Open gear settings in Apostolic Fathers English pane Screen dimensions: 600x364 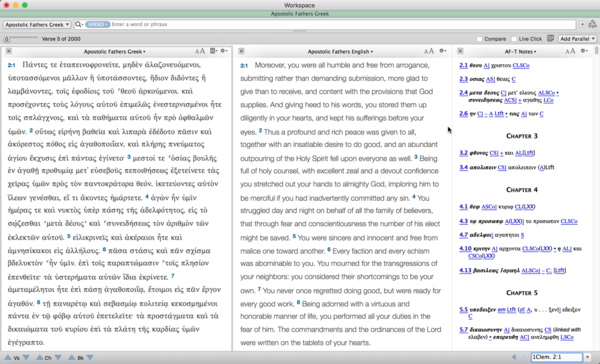pos(443,51)
